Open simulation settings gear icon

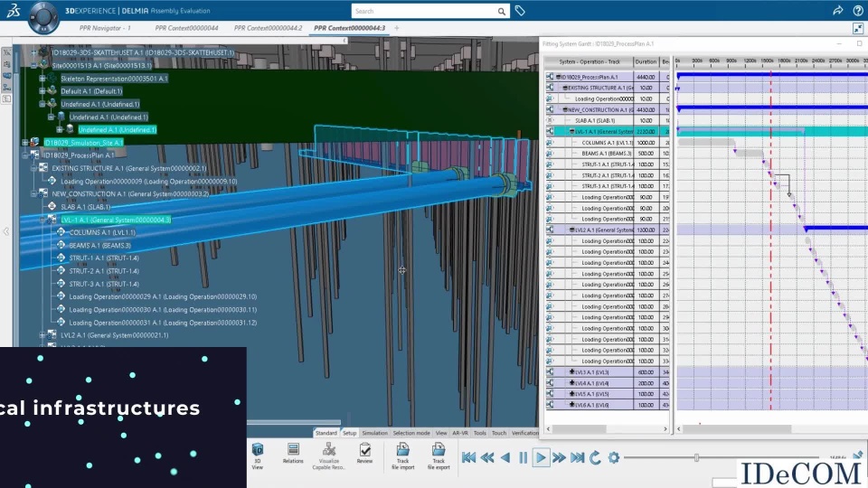(x=614, y=458)
